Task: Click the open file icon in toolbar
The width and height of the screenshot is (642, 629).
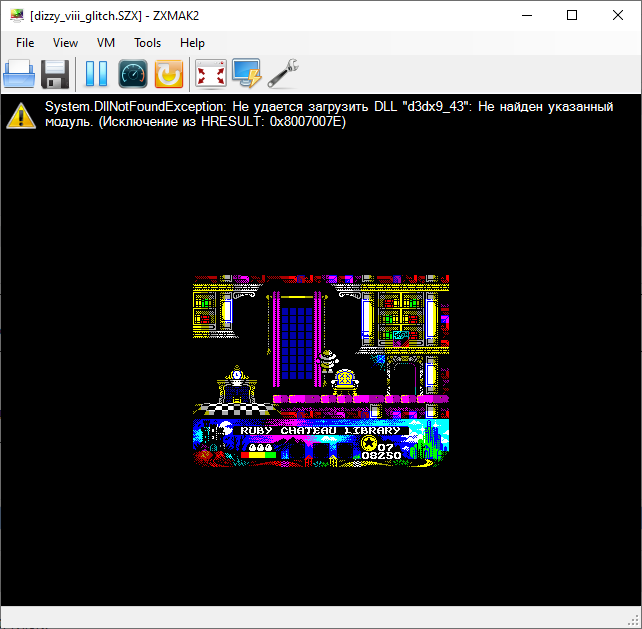Action: click(x=19, y=73)
